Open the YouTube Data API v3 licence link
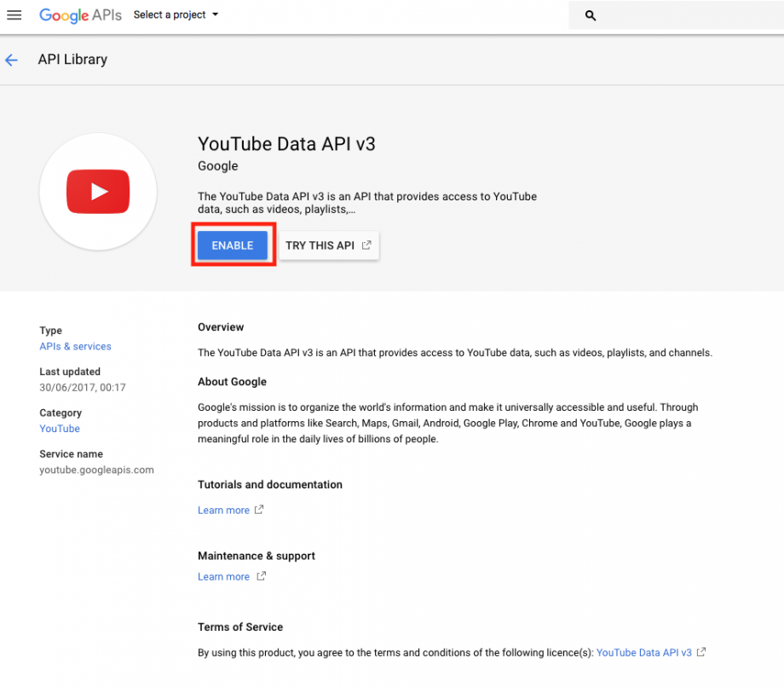 point(643,653)
